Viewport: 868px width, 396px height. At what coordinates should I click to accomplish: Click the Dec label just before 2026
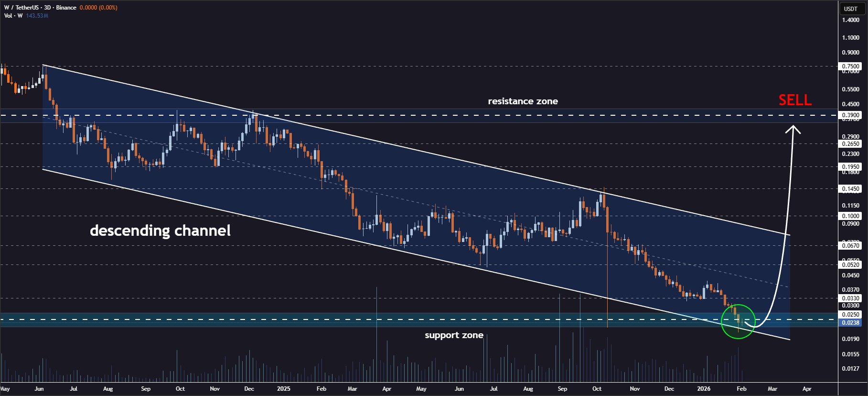click(669, 389)
